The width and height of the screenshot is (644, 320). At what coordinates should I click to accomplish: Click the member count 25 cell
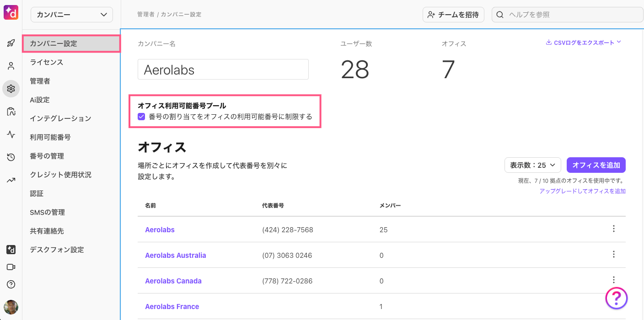383,229
